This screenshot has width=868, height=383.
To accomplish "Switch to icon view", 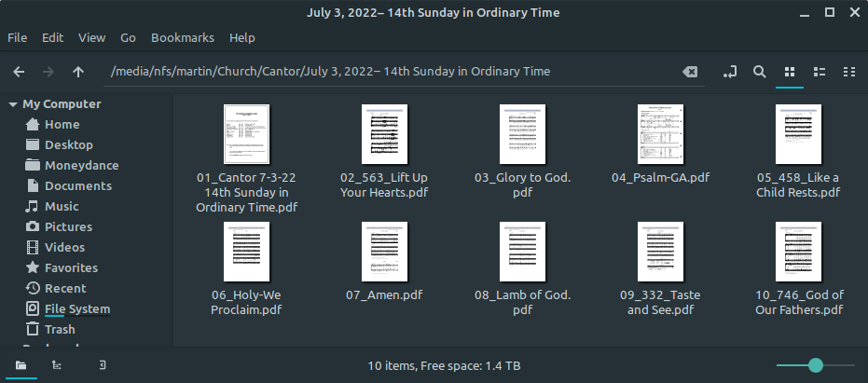I will pyautogui.click(x=790, y=72).
